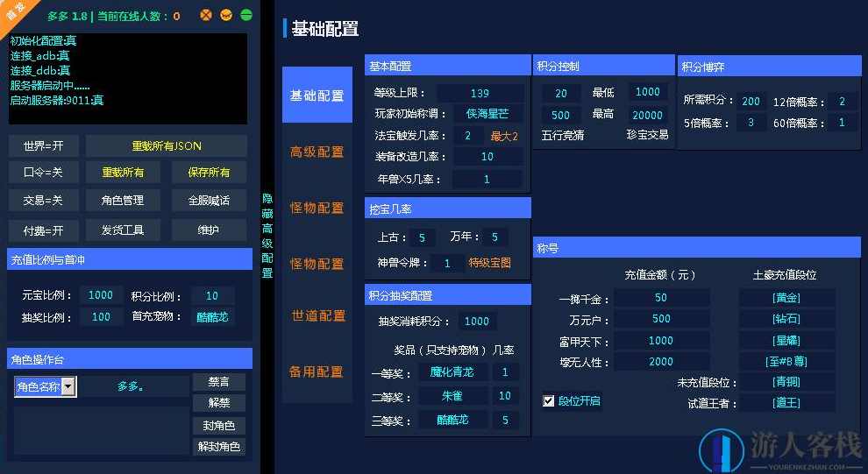The image size is (868, 474).
Task: Click the orange X circle icon in title bar
Action: tap(206, 15)
